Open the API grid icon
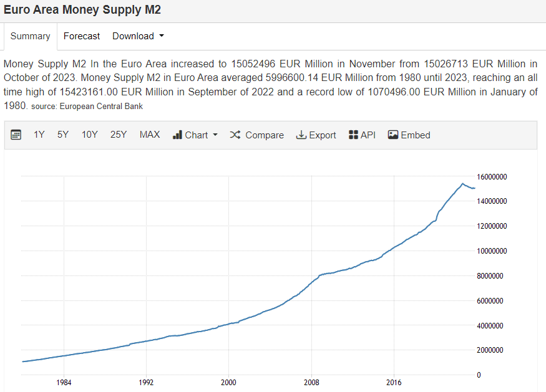 [x=353, y=135]
